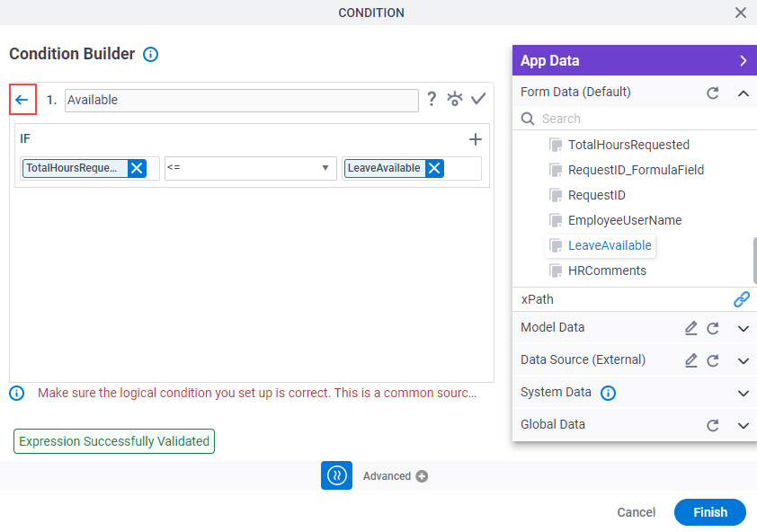The width and height of the screenshot is (757, 532).
Task: Click the Cancel button
Action: point(637,512)
